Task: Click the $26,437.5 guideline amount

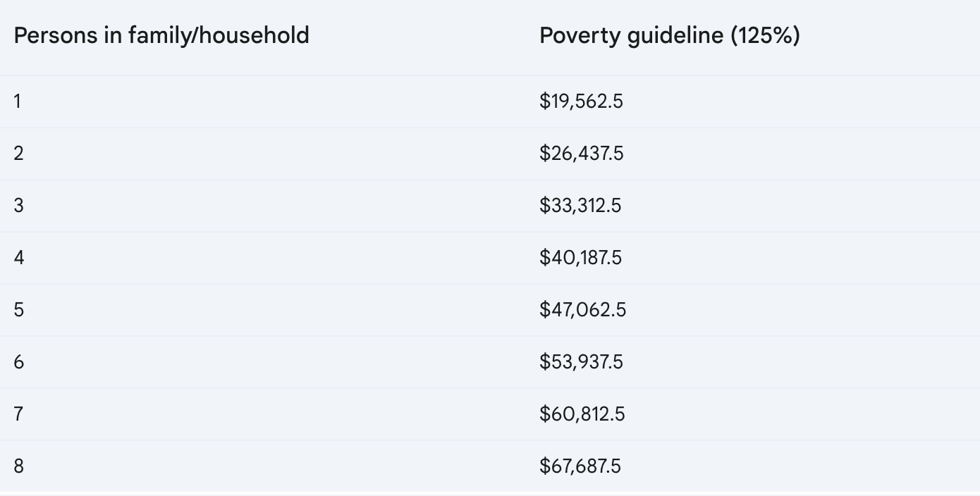Action: click(x=581, y=154)
